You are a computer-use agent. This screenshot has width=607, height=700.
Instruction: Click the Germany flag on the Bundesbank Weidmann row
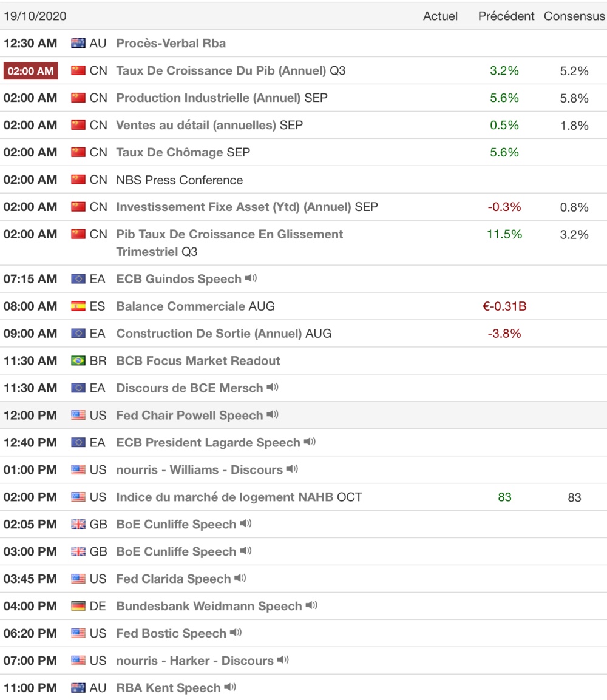point(78,606)
